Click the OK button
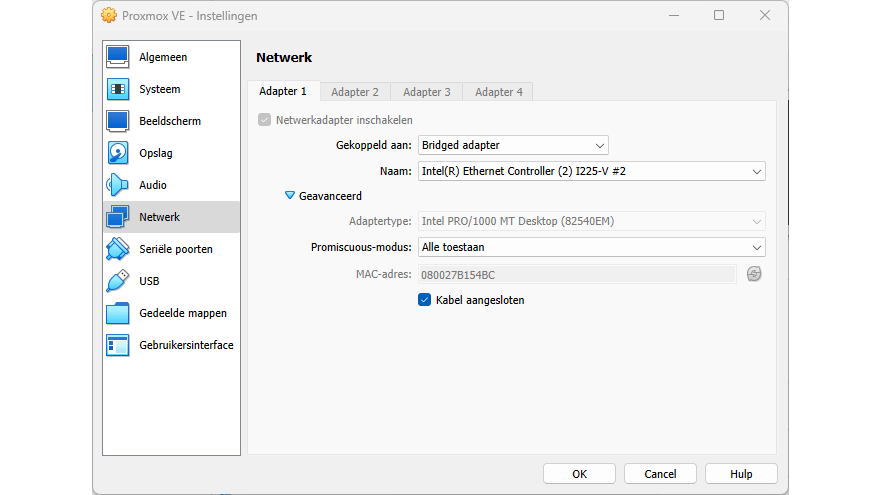Screen dimensions: 880x495 (x=579, y=474)
